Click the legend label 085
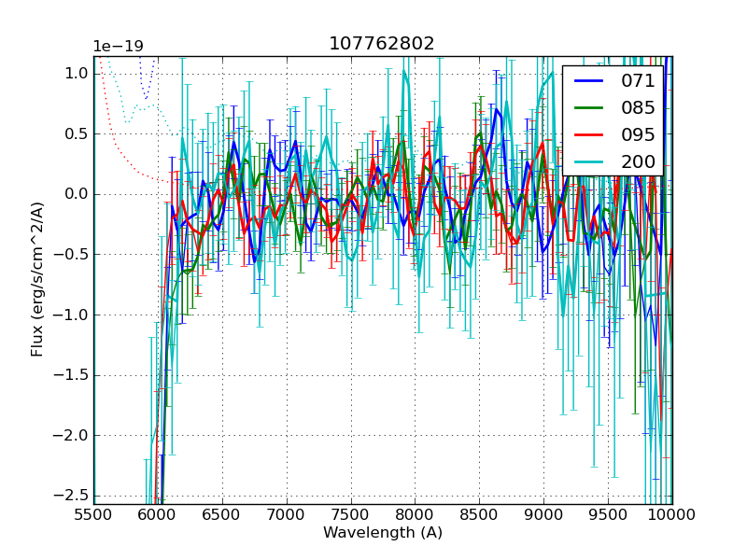Screen dimensions: 747x560 pos(638,108)
